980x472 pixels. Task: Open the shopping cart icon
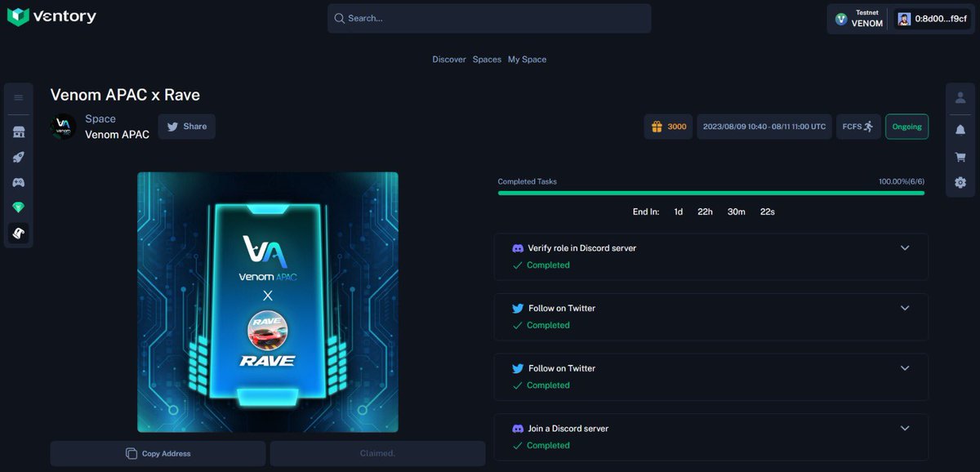(x=960, y=157)
